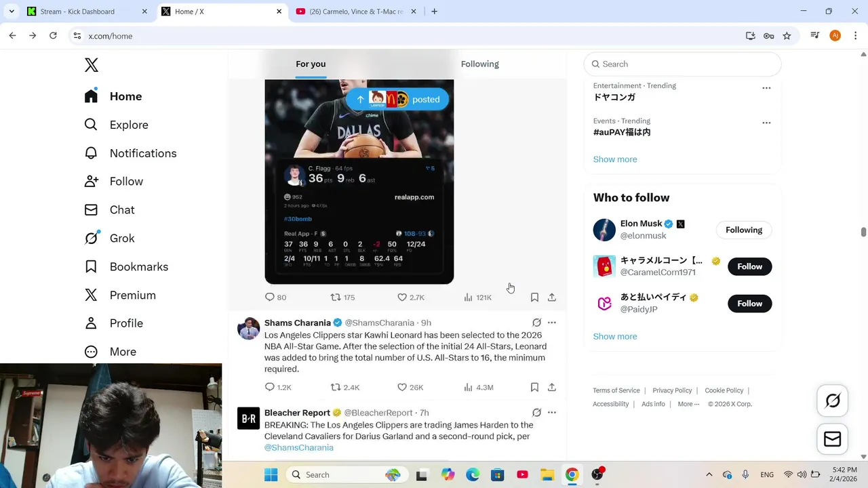Reply to Shams post with 1.2K replies
Image resolution: width=868 pixels, height=488 pixels.
pyautogui.click(x=278, y=387)
